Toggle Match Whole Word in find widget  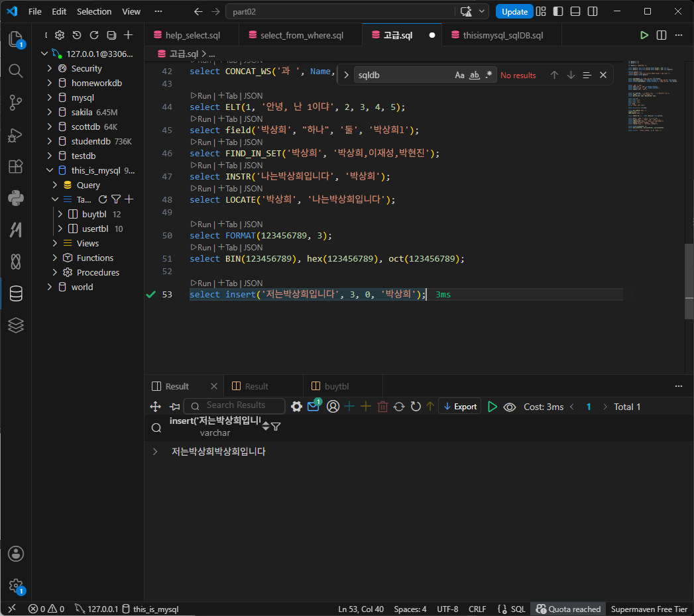coord(475,75)
